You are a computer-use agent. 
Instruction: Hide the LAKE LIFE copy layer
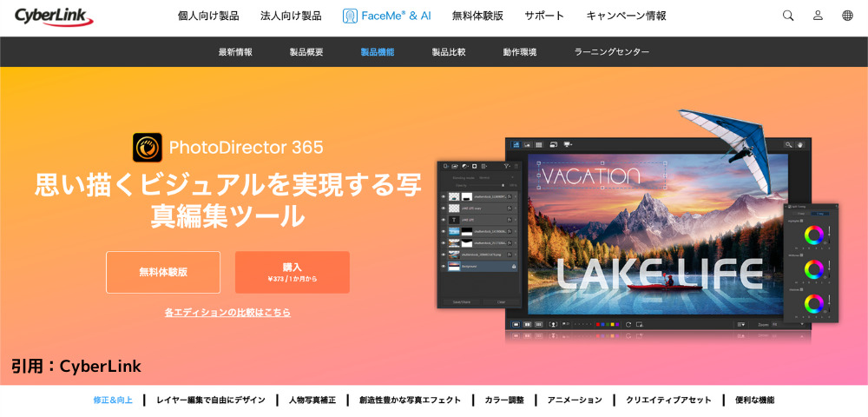443,208
